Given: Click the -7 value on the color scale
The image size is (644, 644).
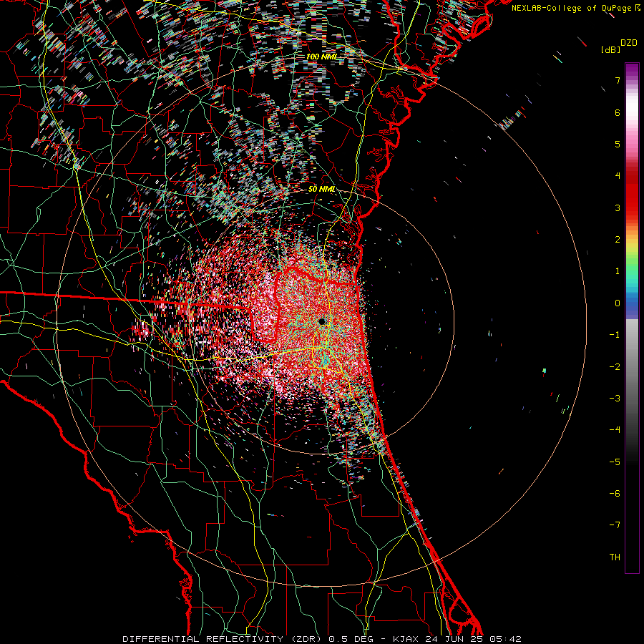Looking at the screenshot, I should point(615,525).
